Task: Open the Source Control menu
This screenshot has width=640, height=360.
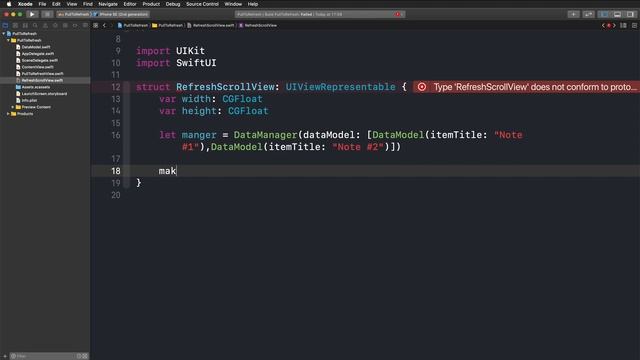Action: [202, 4]
